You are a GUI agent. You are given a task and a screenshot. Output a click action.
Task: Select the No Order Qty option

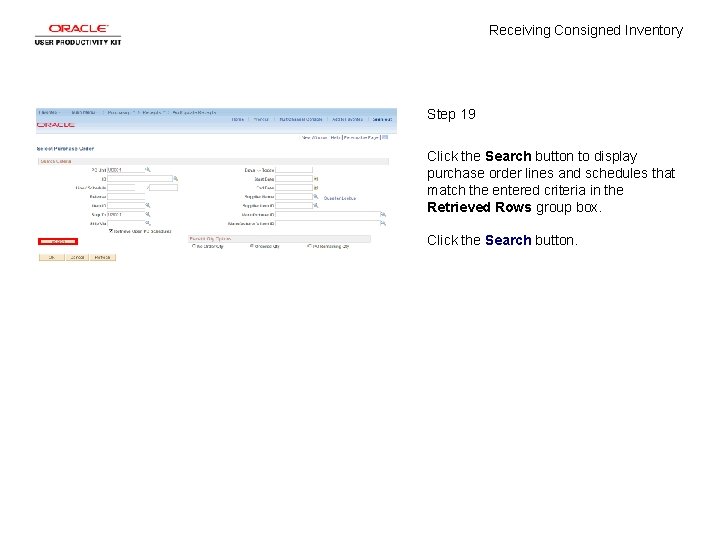(193, 246)
